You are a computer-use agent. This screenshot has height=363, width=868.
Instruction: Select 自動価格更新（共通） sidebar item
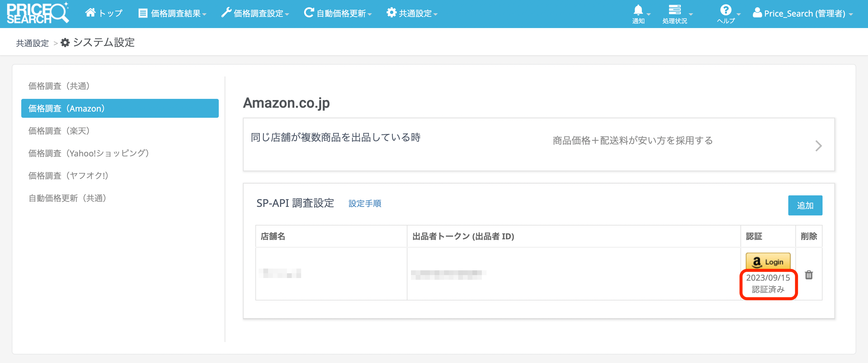point(67,198)
